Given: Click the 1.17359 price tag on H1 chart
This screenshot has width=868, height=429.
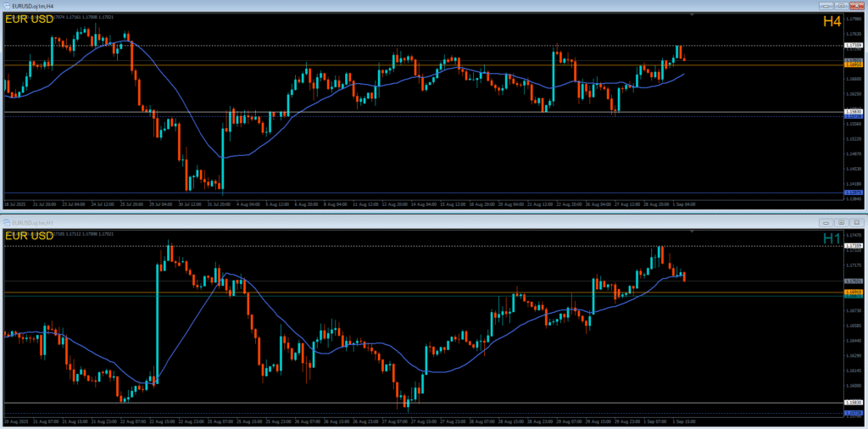Looking at the screenshot, I should [x=854, y=245].
